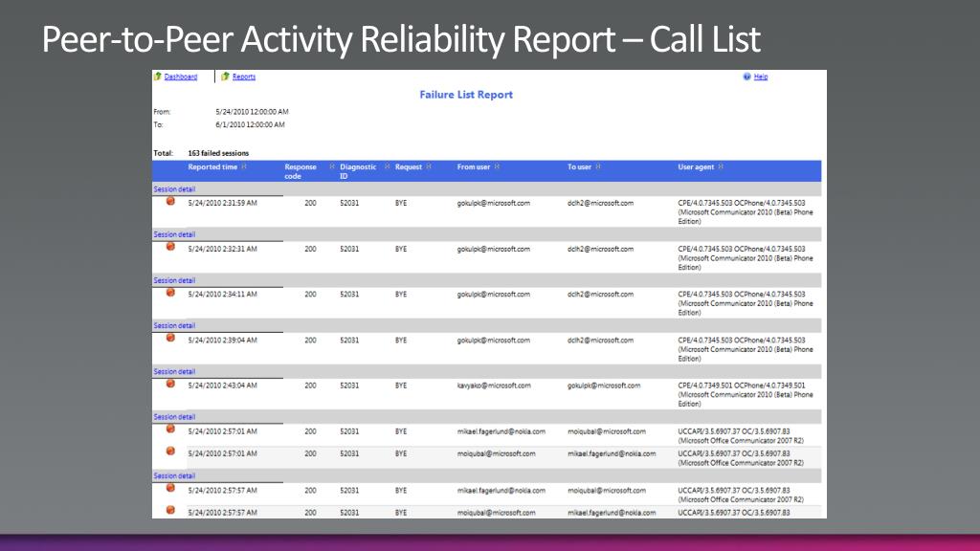The height and width of the screenshot is (551, 980).
Task: Select the From user column header
Action: point(473,166)
